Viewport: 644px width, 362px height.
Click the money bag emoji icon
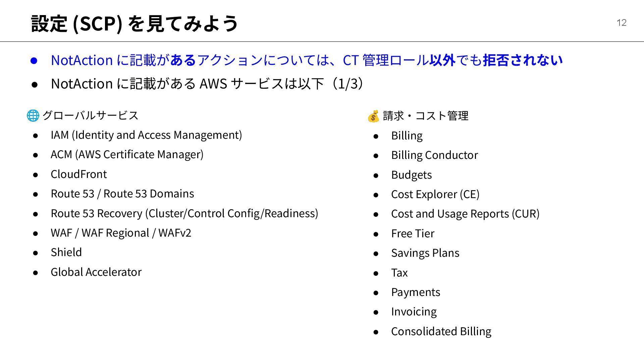click(373, 116)
